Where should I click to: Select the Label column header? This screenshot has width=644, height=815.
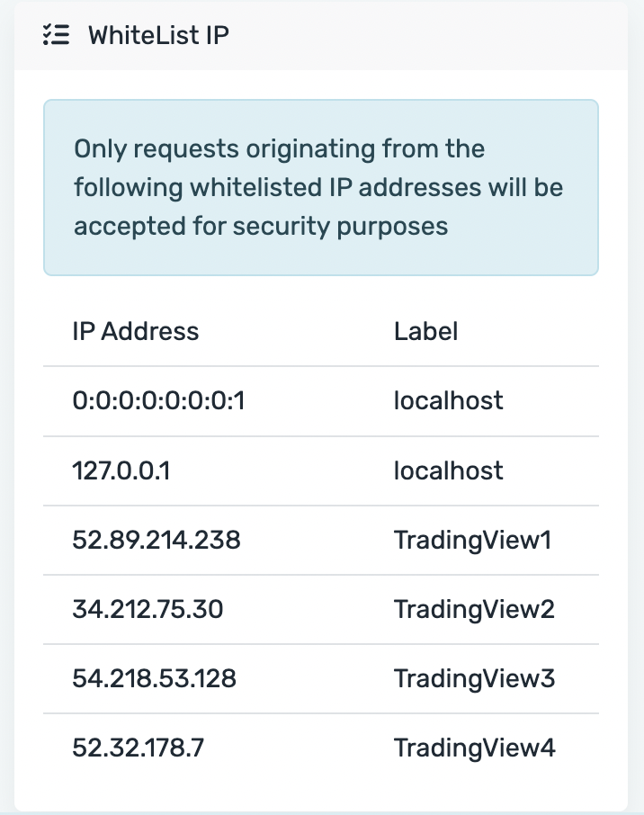[x=425, y=331]
